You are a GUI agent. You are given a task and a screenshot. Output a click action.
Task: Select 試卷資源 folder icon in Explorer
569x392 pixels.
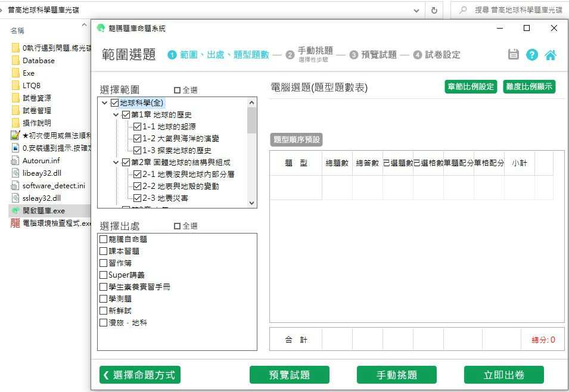click(15, 98)
